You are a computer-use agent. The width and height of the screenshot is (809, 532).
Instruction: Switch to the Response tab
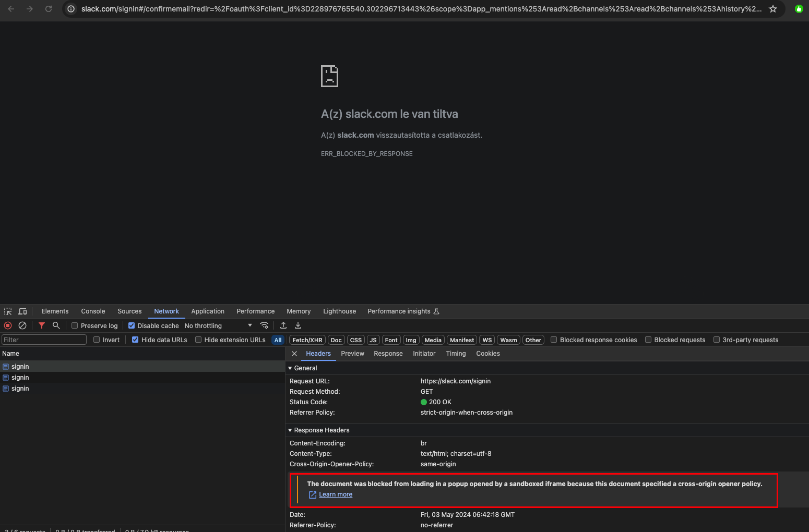(x=388, y=354)
